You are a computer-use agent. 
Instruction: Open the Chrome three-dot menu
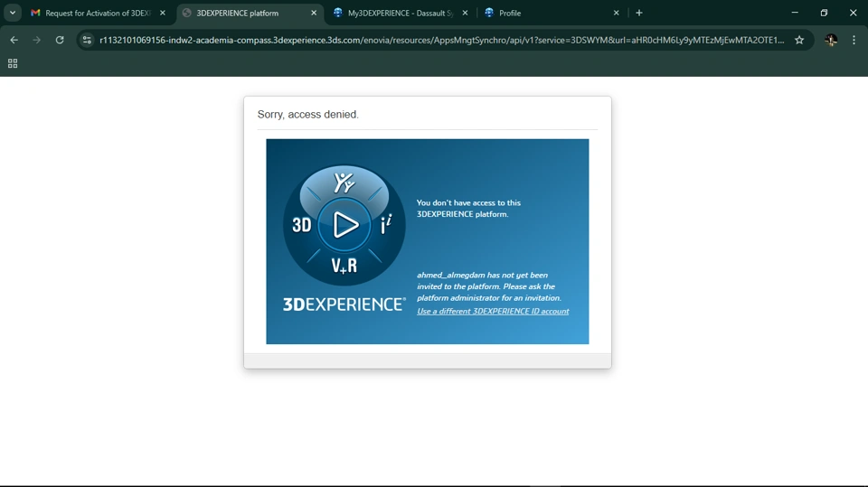coord(854,40)
